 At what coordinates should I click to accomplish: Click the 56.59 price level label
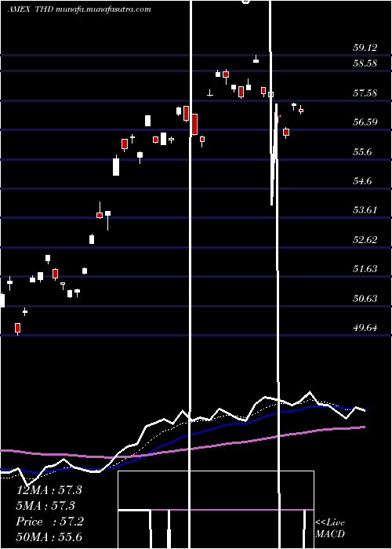tap(365, 122)
